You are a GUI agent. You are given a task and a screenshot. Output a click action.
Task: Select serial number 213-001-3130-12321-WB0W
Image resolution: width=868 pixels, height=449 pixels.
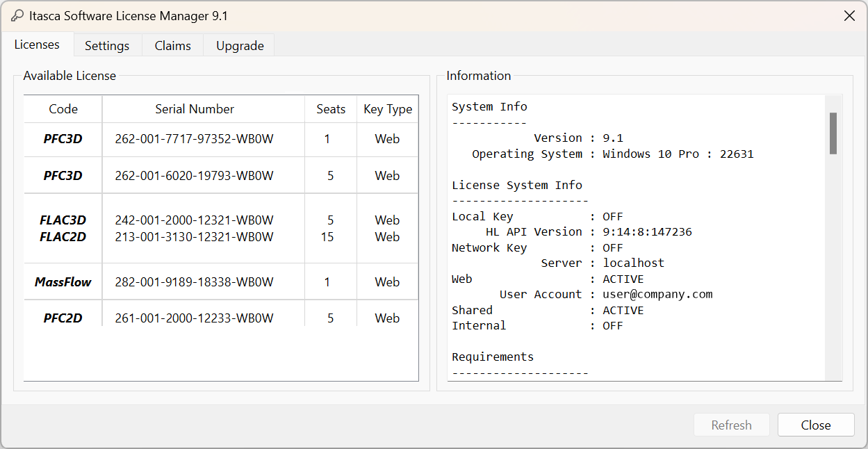(195, 237)
